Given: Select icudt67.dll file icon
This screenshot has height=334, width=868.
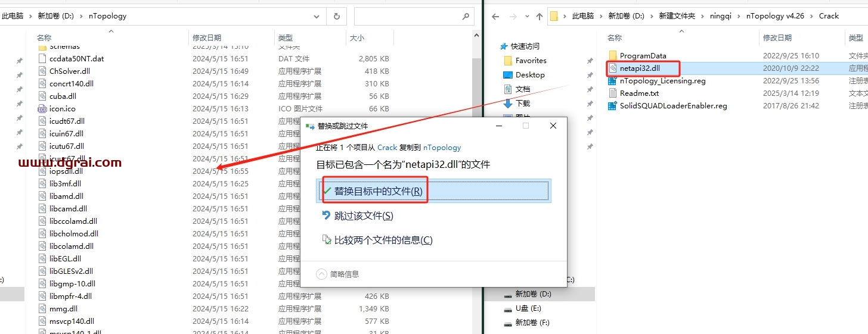Looking at the screenshot, I should (42, 121).
